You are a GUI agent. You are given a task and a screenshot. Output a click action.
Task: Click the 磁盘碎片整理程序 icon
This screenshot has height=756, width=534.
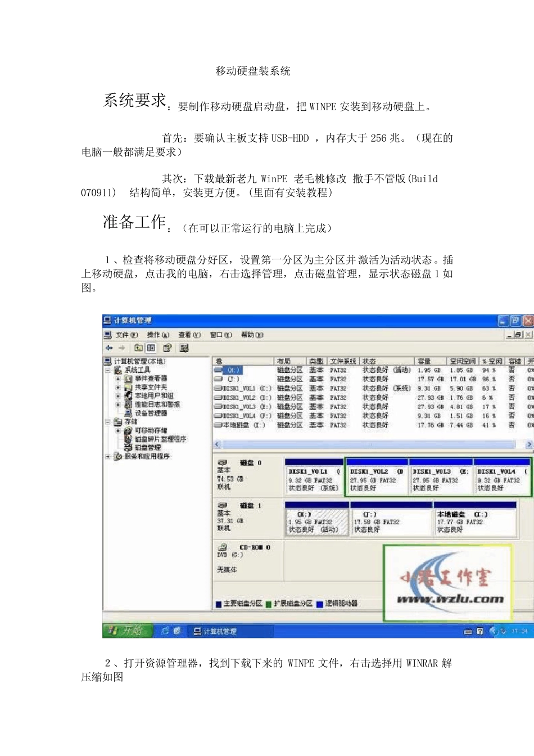128,439
